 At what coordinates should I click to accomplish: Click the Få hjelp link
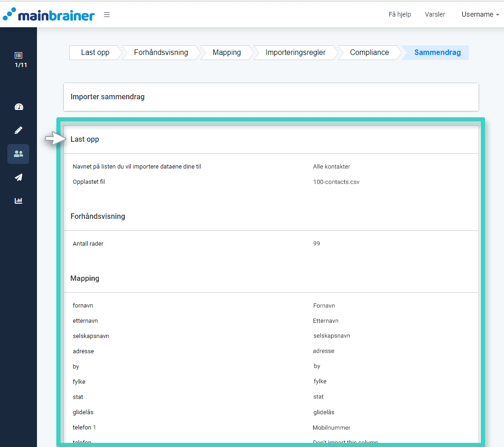click(399, 14)
